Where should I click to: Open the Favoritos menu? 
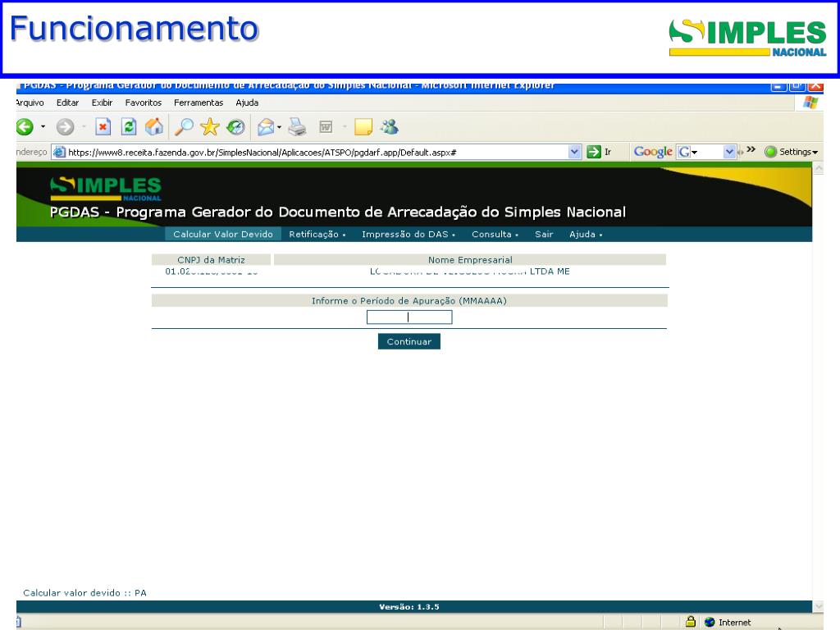[143, 103]
